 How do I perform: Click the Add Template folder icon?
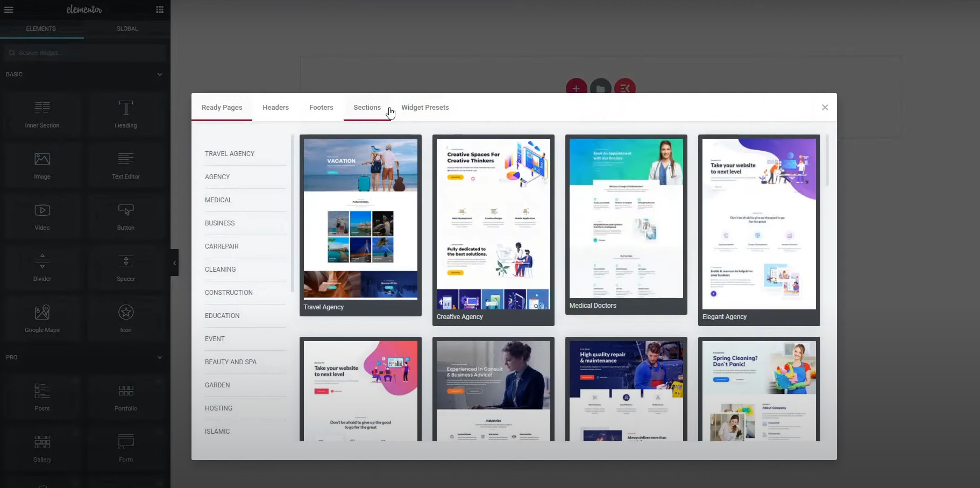tap(600, 88)
